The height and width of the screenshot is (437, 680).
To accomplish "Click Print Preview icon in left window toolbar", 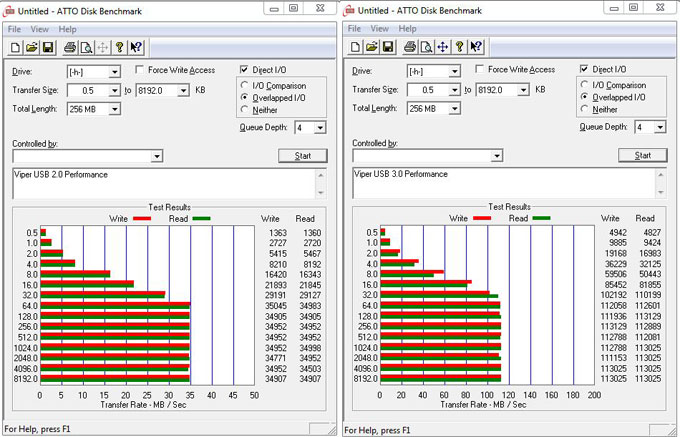I will coord(86,47).
